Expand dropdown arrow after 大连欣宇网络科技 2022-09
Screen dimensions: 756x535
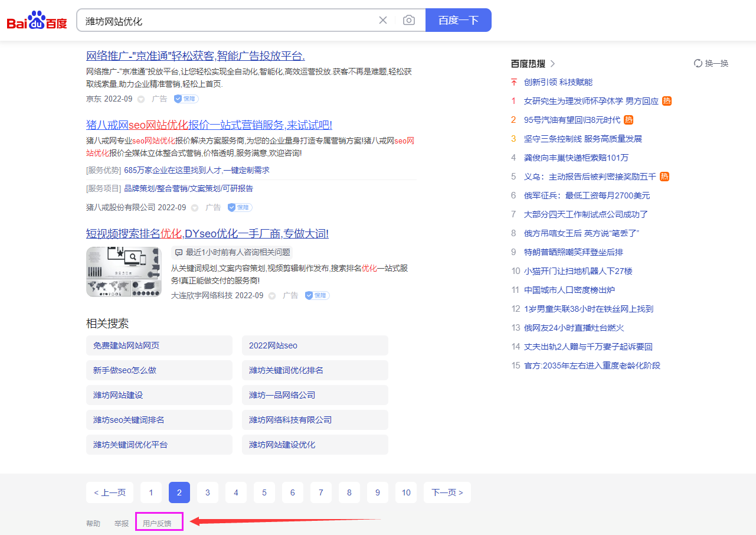[x=272, y=295]
